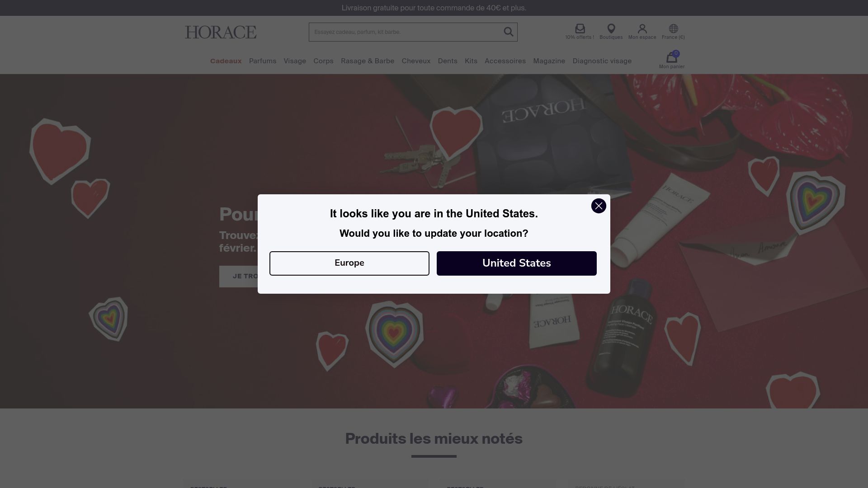This screenshot has height=488, width=868.
Task: Open the Corps menu
Action: pos(323,61)
